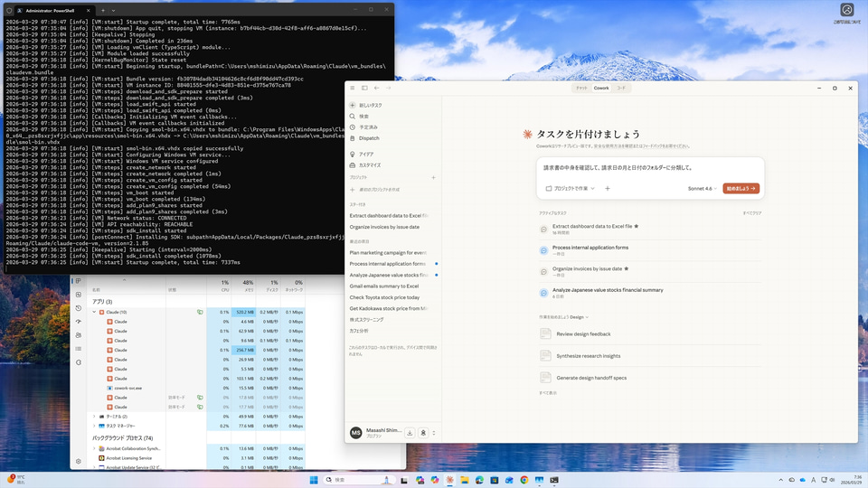This screenshot has height=488, width=868.
Task: Add an attachment with the plus icon in the prompt box
Action: click(608, 189)
